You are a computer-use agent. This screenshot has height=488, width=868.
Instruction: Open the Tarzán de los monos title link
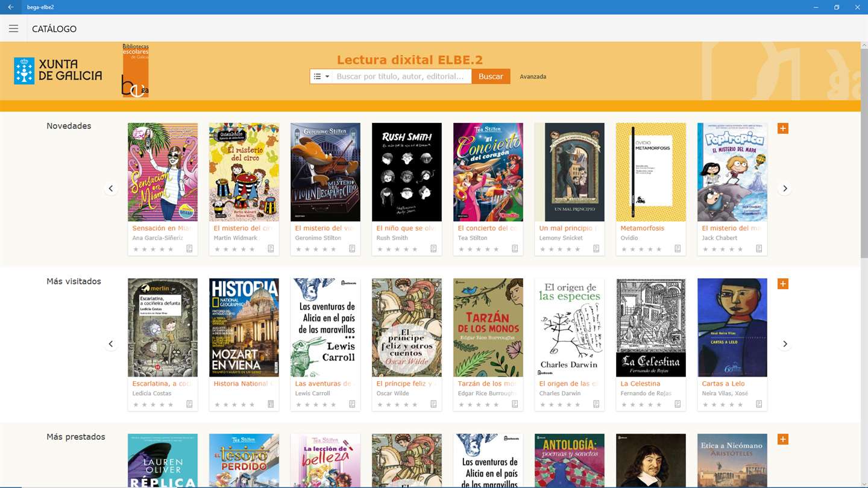coord(487,384)
